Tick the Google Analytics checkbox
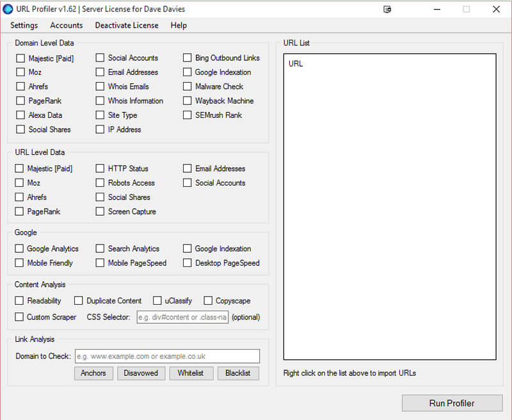The image size is (512, 420). pos(19,249)
